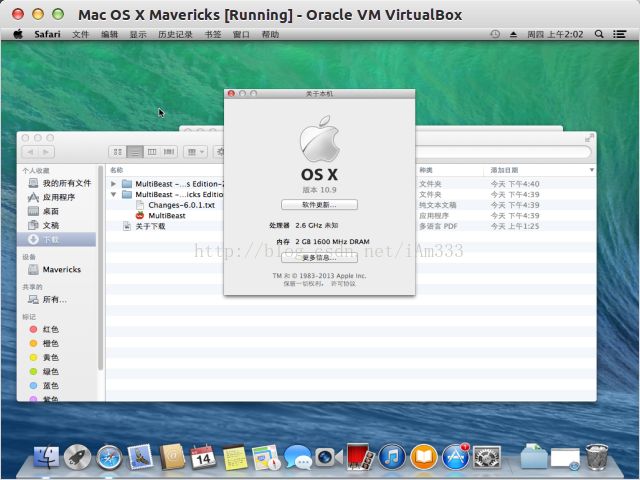The image size is (640, 480).
Task: Click Time Machine clock icon in menu bar
Action: pyautogui.click(x=495, y=34)
